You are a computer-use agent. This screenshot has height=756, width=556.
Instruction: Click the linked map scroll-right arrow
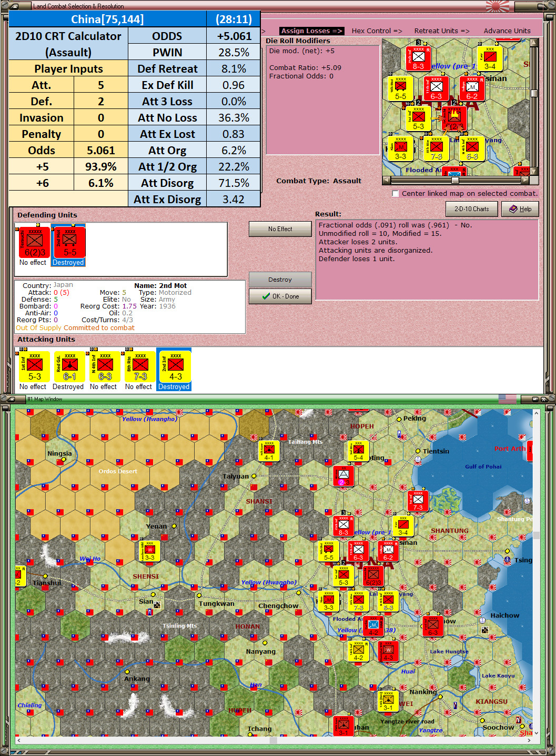click(525, 180)
